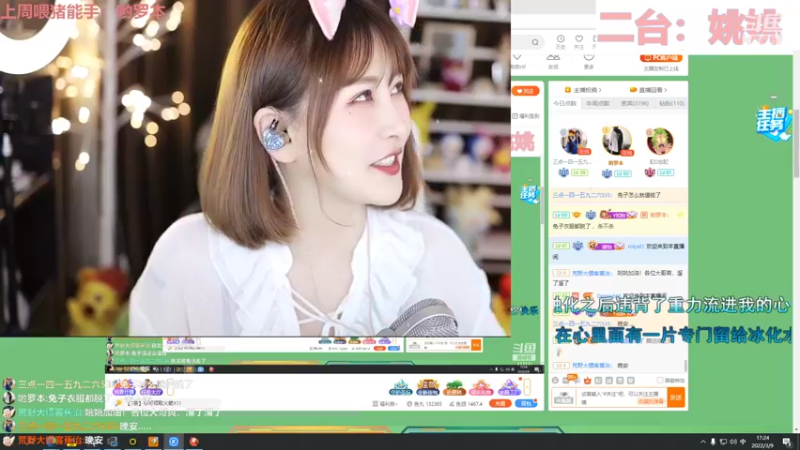Click the red round app icon in the taskbar
Screen dimensions: 800x450
pos(194,441)
